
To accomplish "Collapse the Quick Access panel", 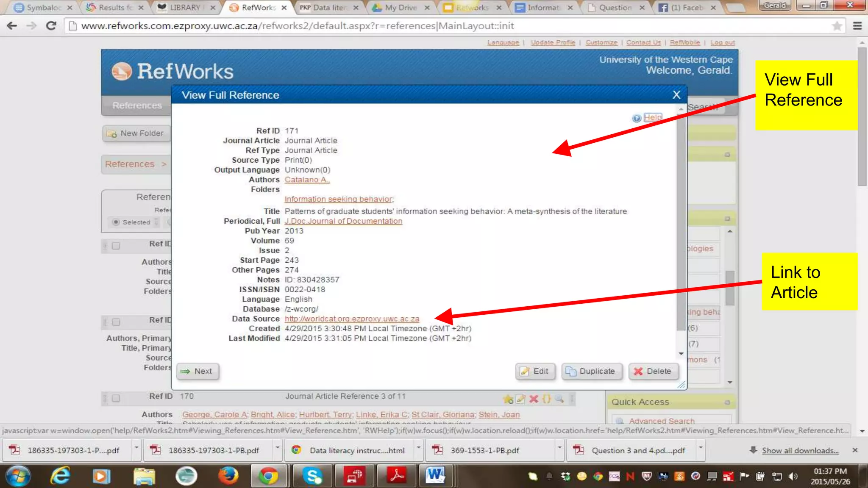I will tap(727, 402).
